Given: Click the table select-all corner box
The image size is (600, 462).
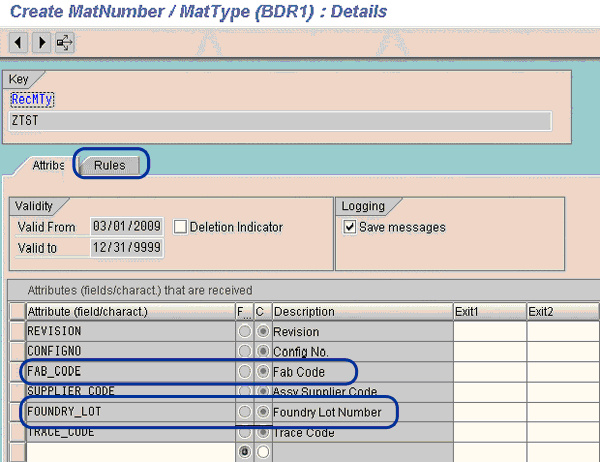Looking at the screenshot, I should [17, 312].
